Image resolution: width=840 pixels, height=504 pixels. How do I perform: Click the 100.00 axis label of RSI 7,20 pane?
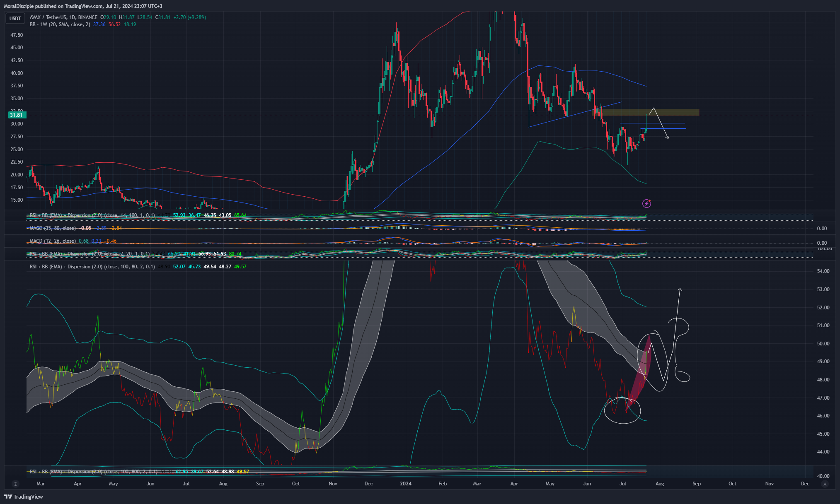tap(824, 248)
